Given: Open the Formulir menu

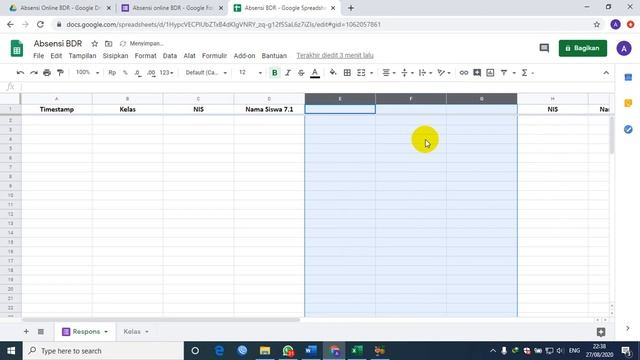Looking at the screenshot, I should click(x=214, y=56).
